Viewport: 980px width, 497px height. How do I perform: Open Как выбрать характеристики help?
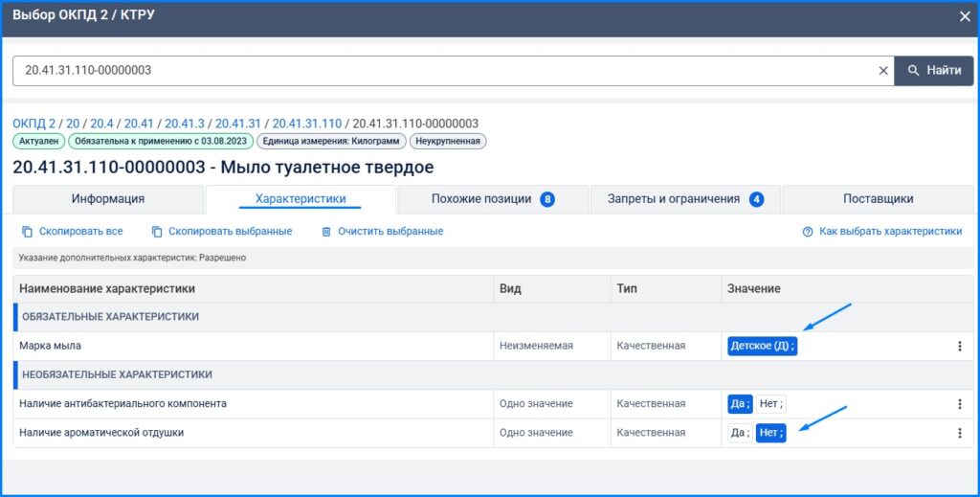881,232
